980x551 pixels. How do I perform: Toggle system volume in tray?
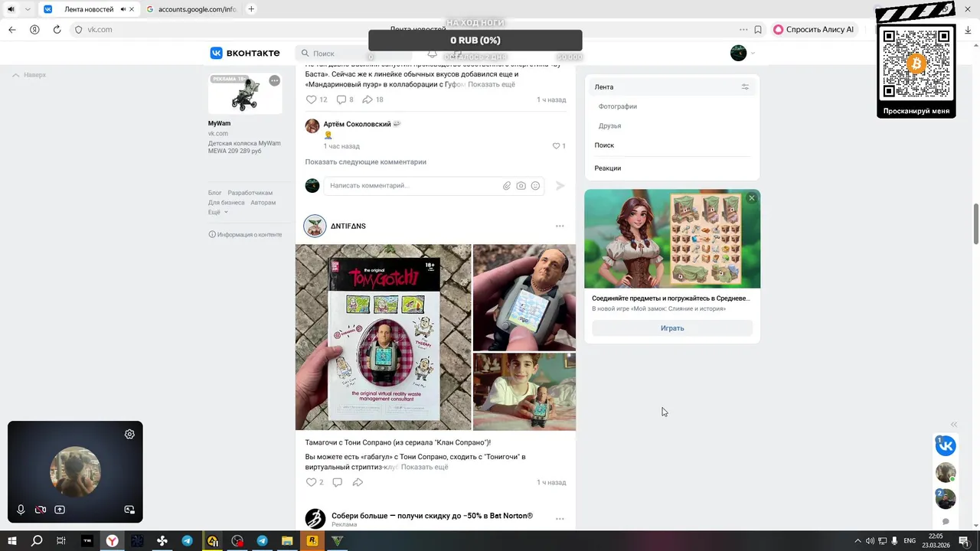pyautogui.click(x=870, y=541)
